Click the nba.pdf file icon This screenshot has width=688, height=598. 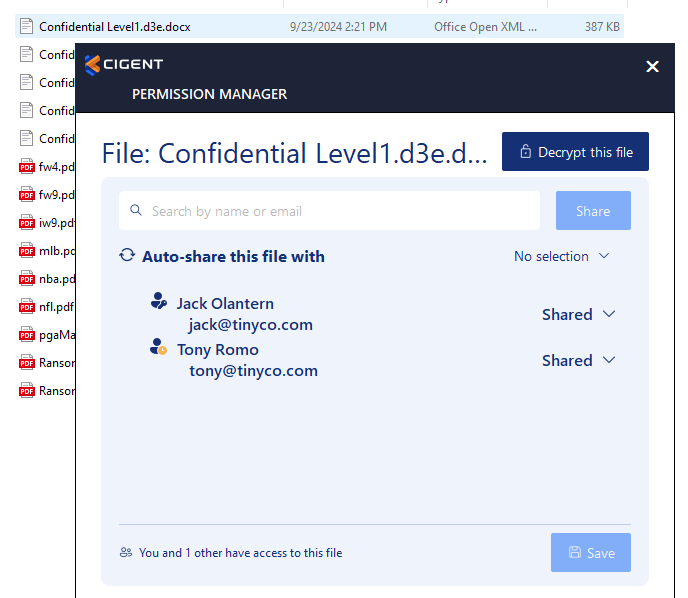pos(26,279)
